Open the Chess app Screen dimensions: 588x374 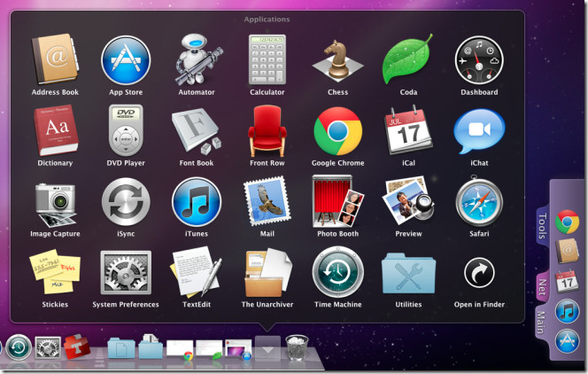338,60
